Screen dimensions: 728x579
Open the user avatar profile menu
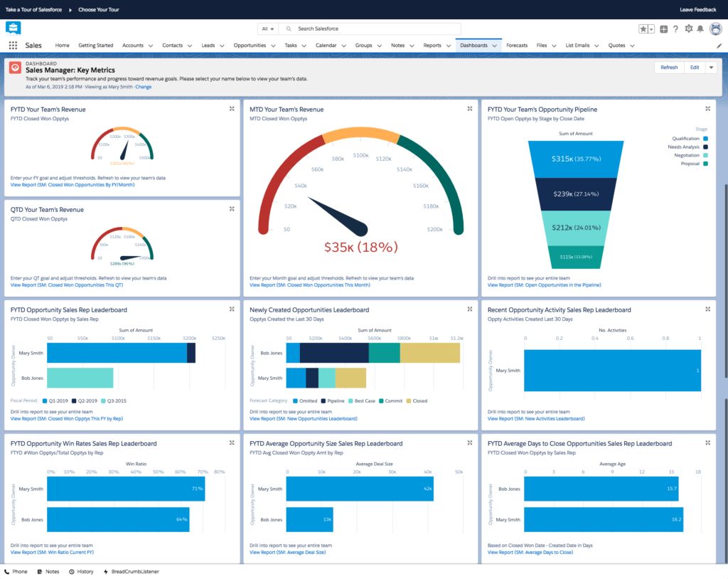715,28
